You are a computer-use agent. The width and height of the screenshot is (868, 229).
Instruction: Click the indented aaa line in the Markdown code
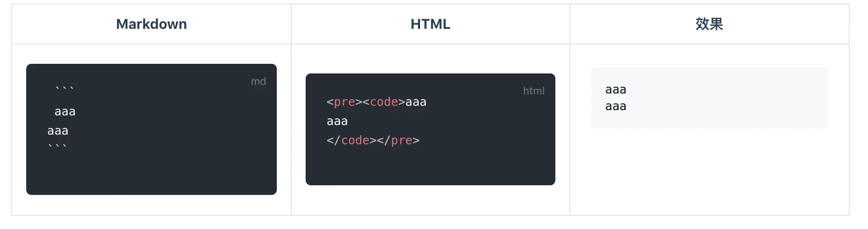65,112
